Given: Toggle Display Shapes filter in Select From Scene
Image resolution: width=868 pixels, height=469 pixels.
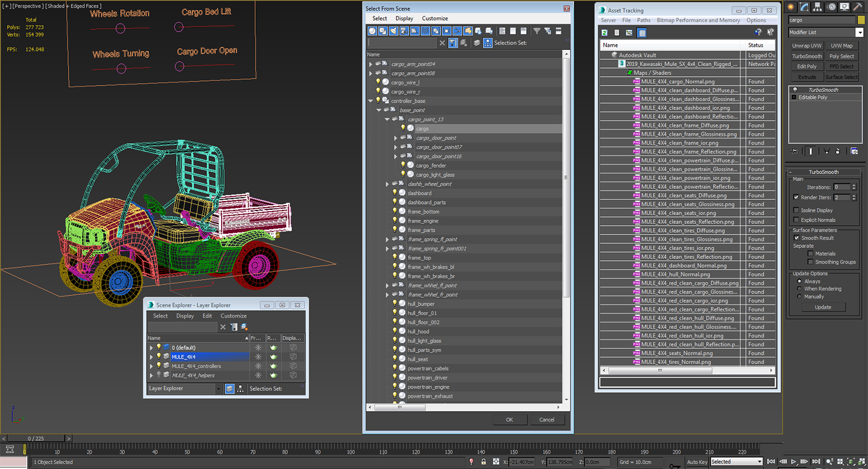Looking at the screenshot, I should (x=383, y=31).
